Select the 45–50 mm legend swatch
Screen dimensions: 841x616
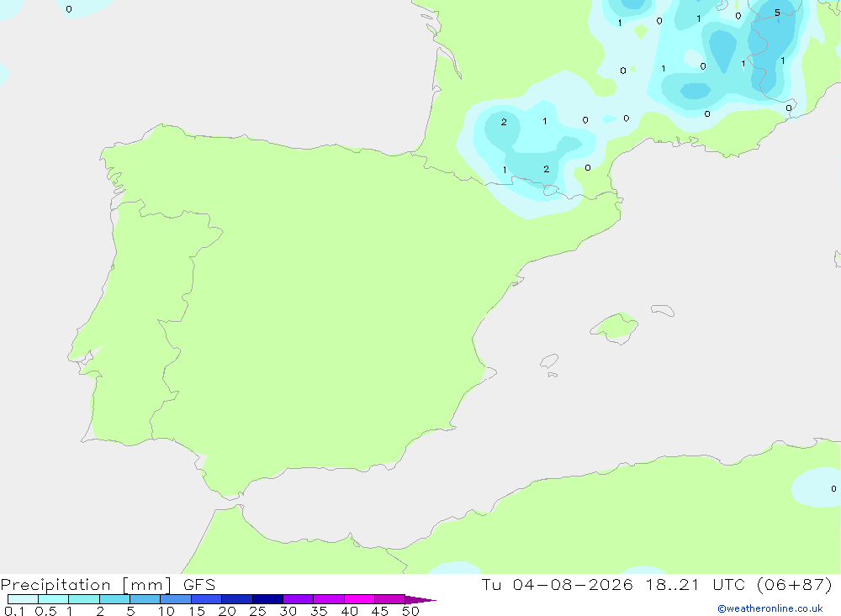[x=389, y=599]
